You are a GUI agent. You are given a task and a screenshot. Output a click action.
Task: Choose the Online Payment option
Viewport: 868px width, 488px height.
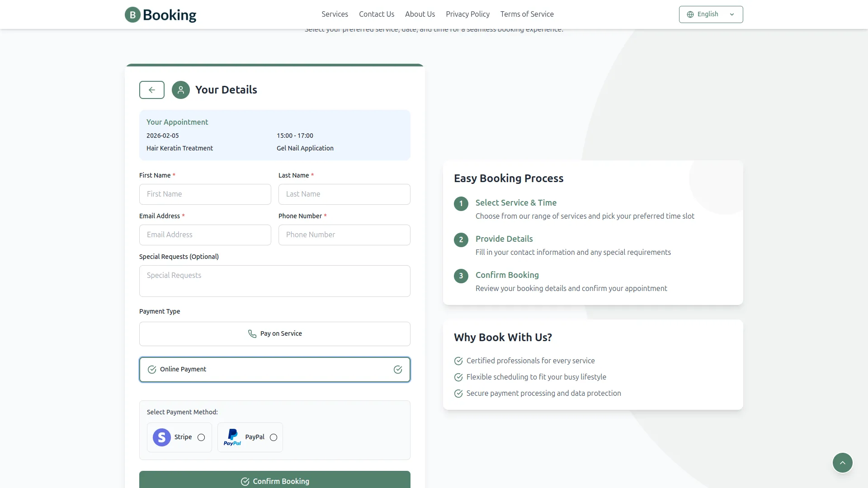(x=274, y=370)
